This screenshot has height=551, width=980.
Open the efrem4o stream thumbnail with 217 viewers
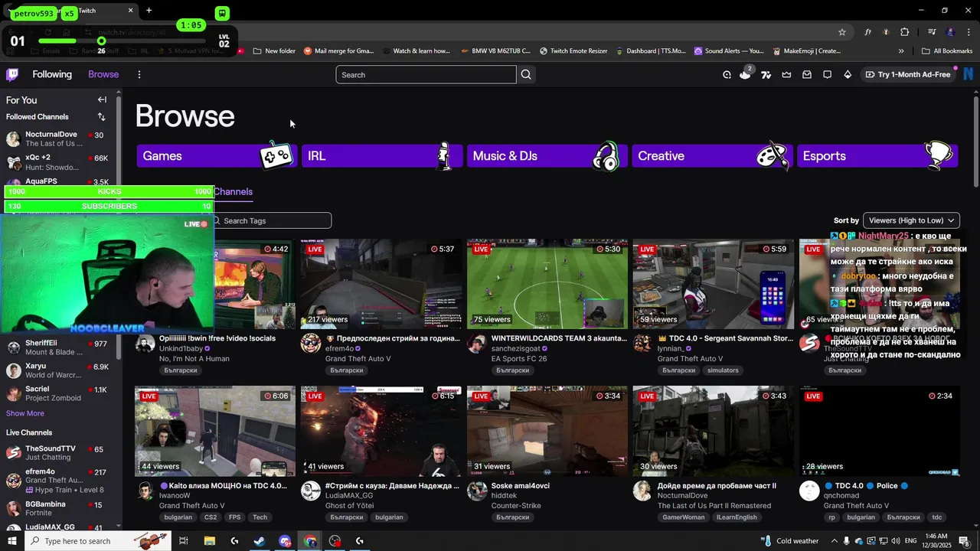pyautogui.click(x=381, y=284)
